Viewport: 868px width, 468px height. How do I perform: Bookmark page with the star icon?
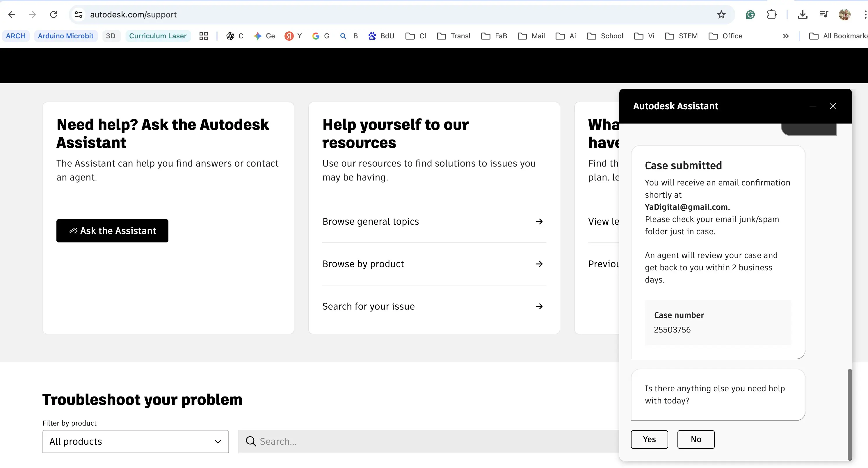(x=721, y=15)
